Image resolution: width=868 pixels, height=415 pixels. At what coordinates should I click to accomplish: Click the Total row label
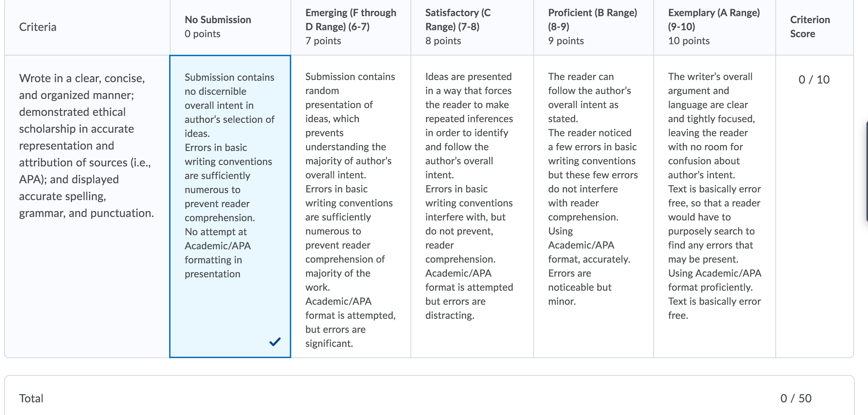pos(31,398)
